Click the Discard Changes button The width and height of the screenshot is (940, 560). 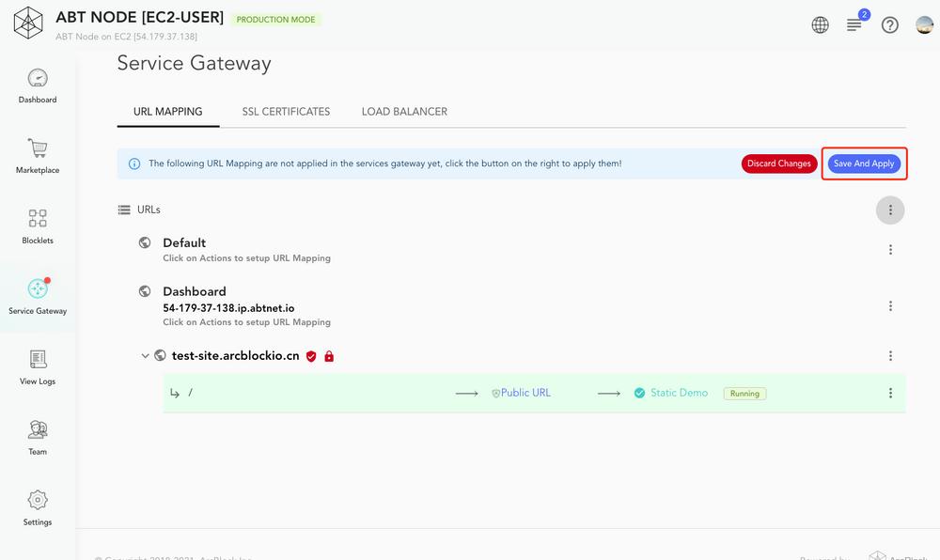click(778, 163)
